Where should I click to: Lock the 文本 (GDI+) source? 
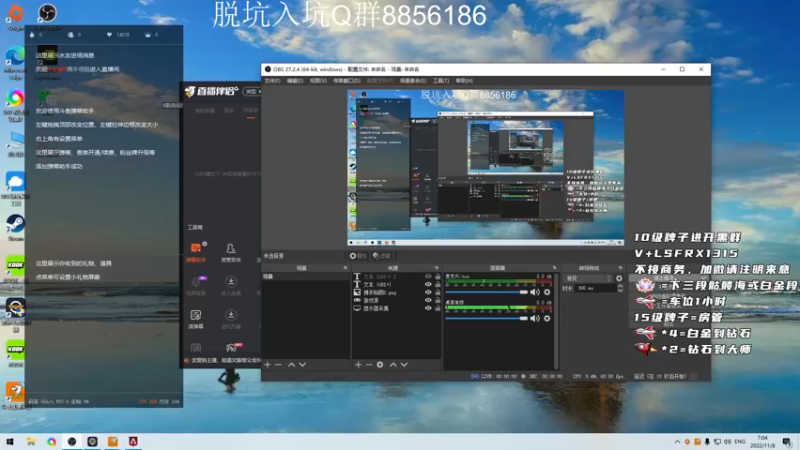point(437,284)
